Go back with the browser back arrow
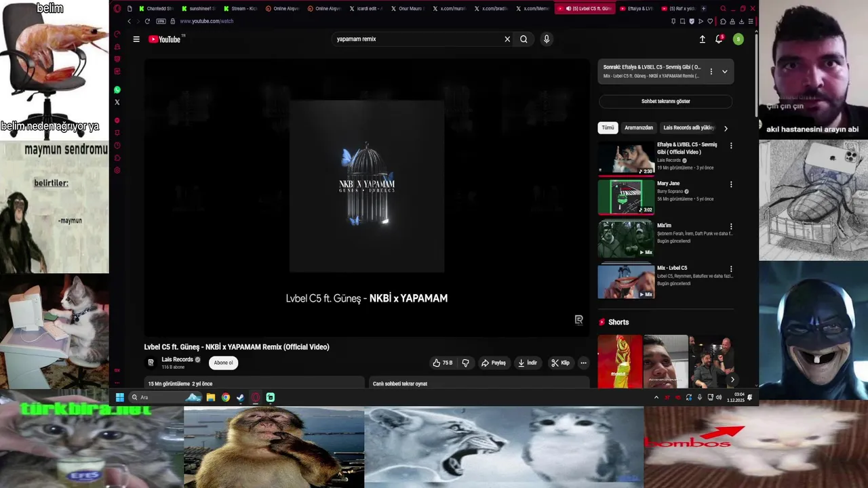Image resolution: width=868 pixels, height=488 pixels. coord(130,21)
